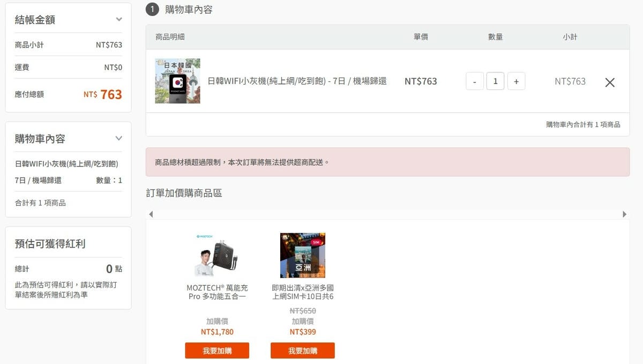The height and width of the screenshot is (364, 643).
Task: Click the right carousel arrow in add-on area
Action: pyautogui.click(x=625, y=214)
